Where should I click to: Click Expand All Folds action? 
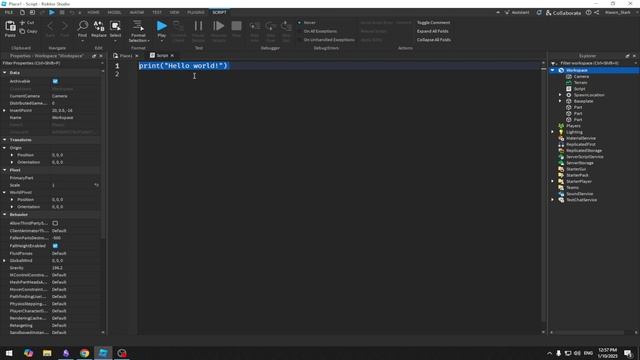click(x=432, y=31)
